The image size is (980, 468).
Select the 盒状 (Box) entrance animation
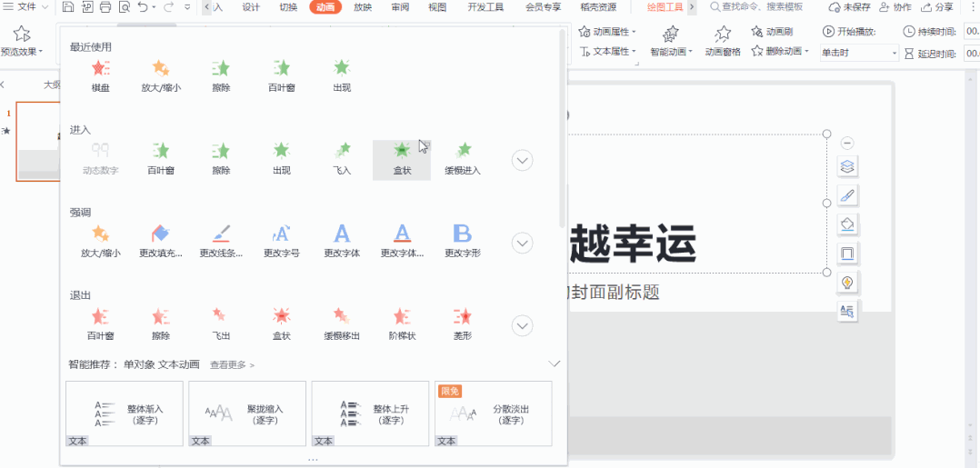pos(401,158)
